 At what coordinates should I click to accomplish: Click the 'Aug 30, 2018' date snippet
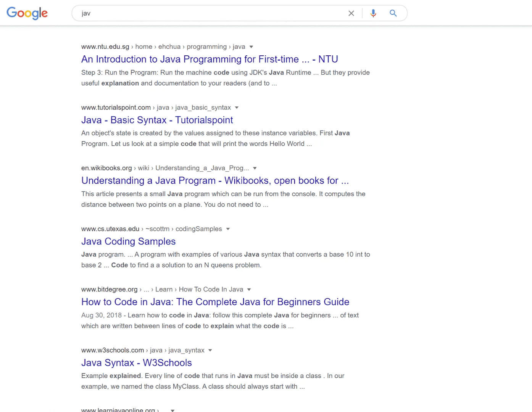coord(102,315)
